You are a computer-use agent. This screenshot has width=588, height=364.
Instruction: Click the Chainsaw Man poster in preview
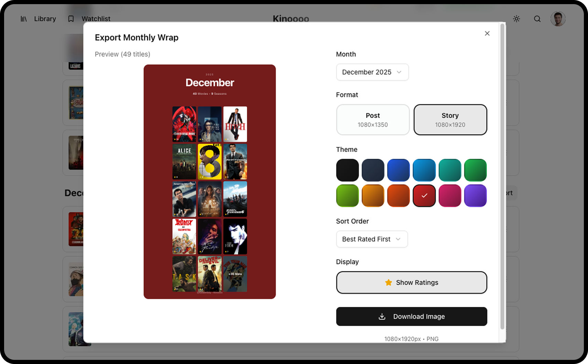point(184,124)
